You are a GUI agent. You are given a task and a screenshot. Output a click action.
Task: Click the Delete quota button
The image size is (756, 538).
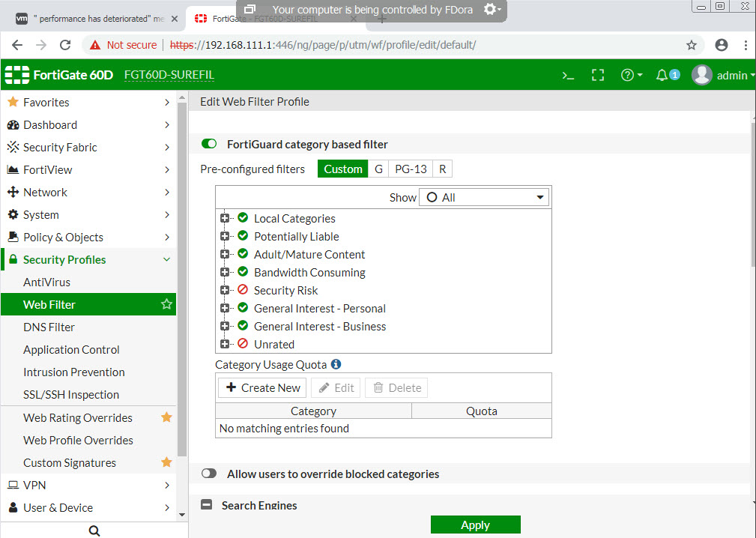pyautogui.click(x=396, y=387)
